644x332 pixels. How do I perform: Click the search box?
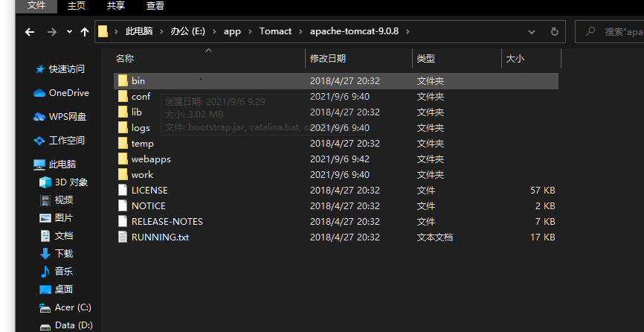pyautogui.click(x=610, y=32)
